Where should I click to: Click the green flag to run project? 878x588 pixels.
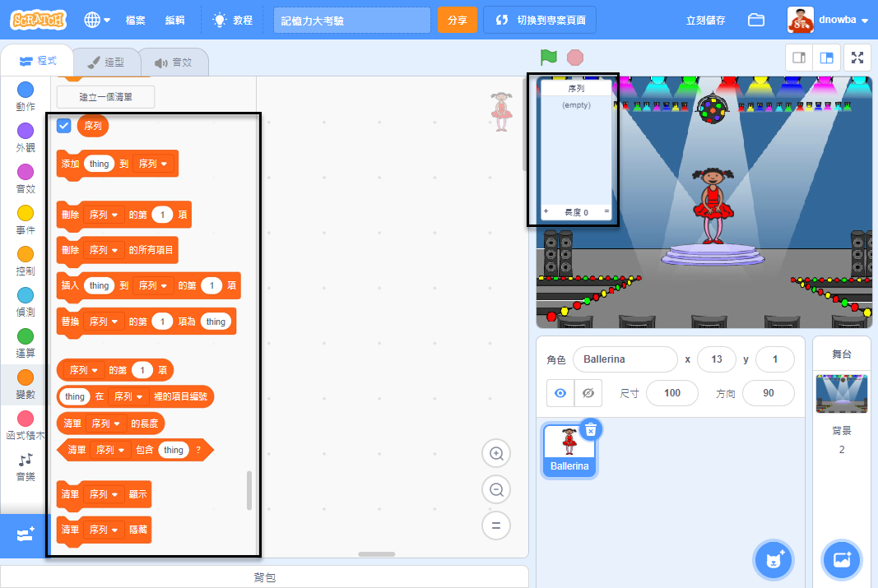[546, 58]
